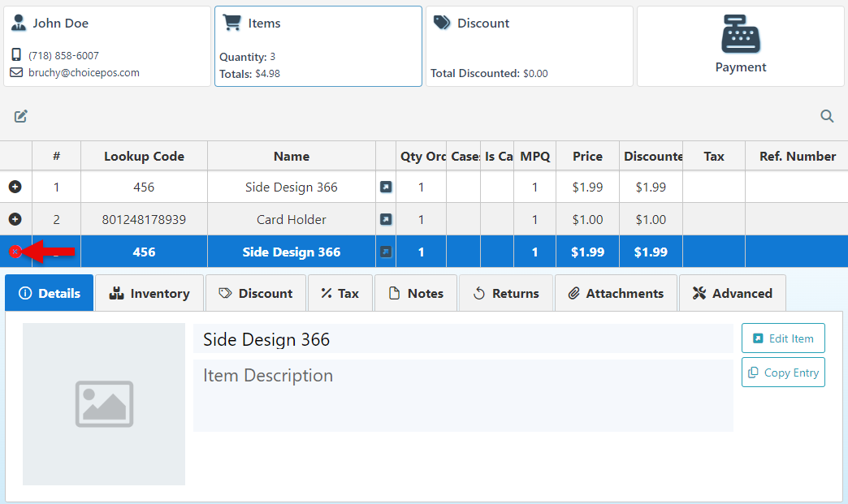Open item link icon for Card Holder row
848x504 pixels.
[386, 219]
